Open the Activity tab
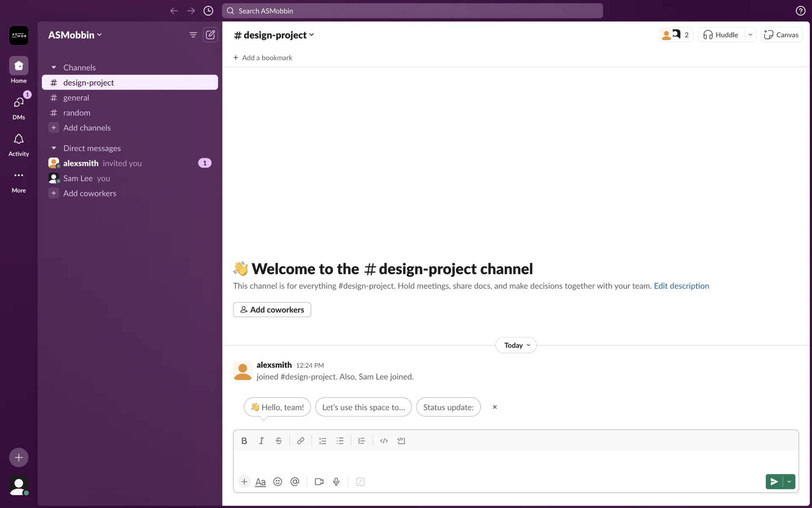 (19, 144)
